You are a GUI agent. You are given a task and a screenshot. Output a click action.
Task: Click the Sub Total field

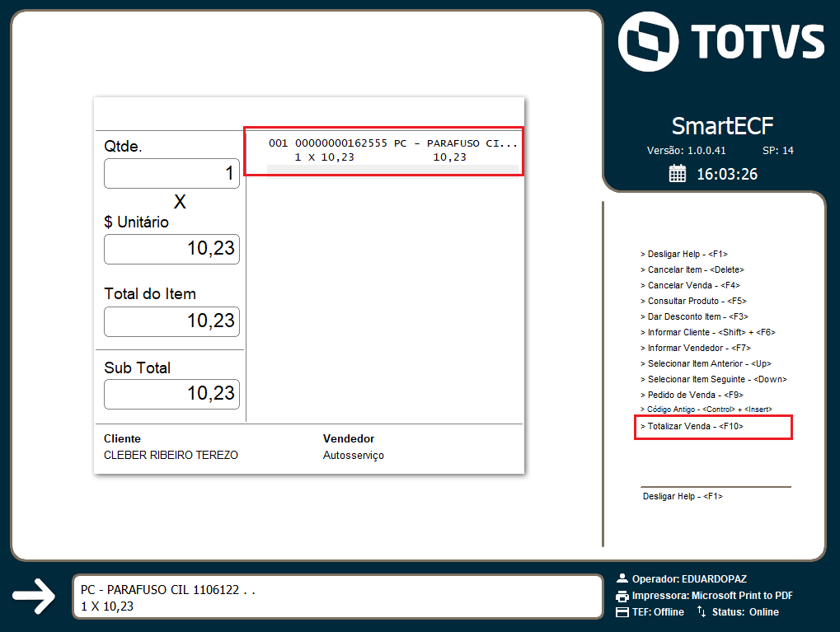click(171, 394)
